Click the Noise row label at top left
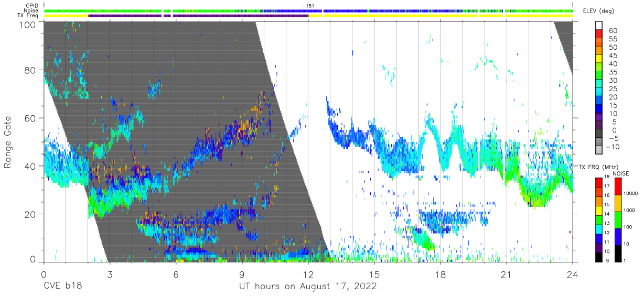The image size is (644, 297). (x=31, y=10)
